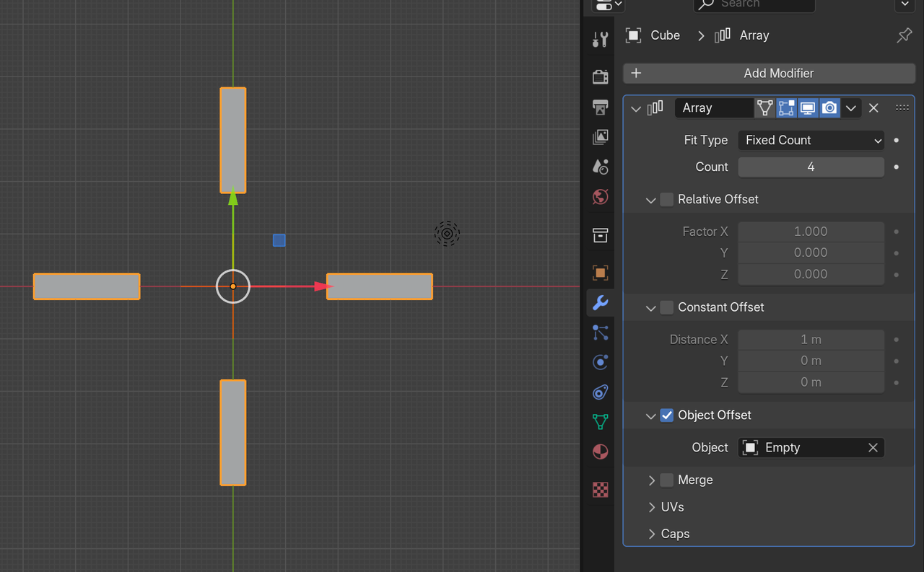The width and height of the screenshot is (924, 572).
Task: Enable the Relative Offset checkbox
Action: [x=667, y=199]
